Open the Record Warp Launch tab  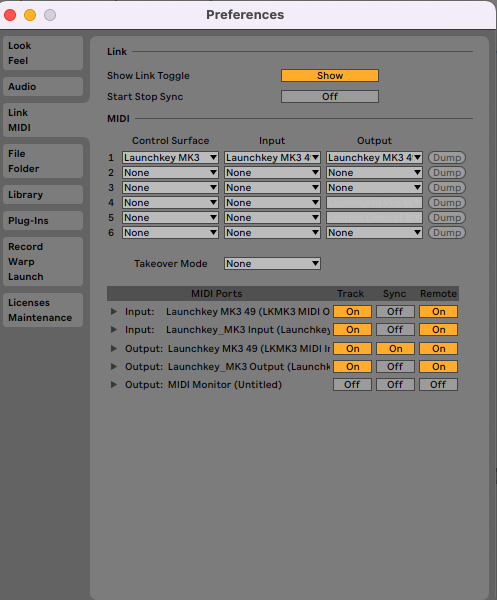(43, 262)
